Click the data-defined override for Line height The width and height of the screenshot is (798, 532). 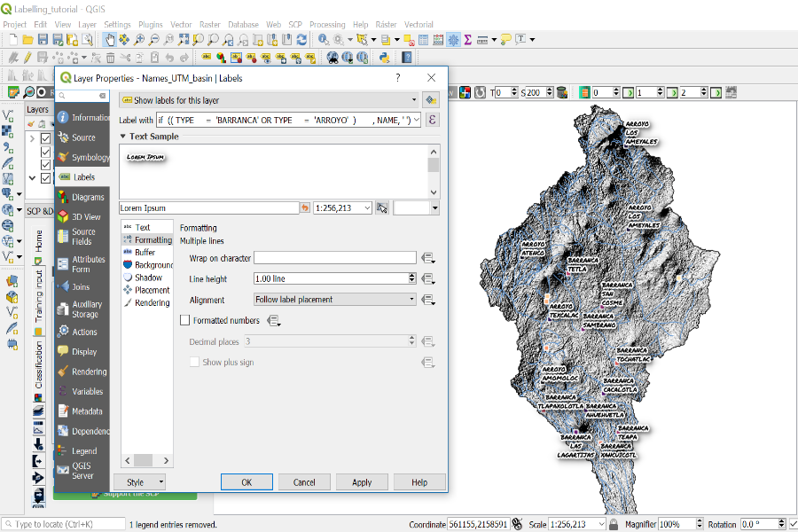[428, 279]
